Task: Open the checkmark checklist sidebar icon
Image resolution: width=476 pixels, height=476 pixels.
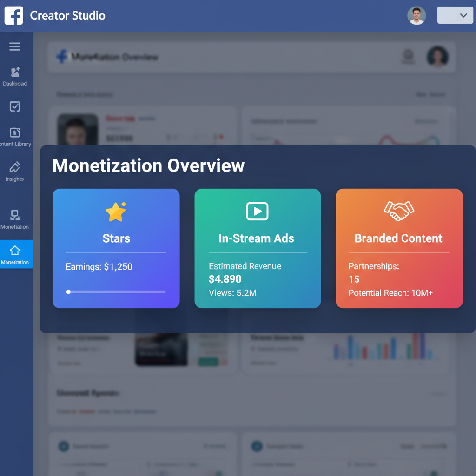Action: [15, 106]
